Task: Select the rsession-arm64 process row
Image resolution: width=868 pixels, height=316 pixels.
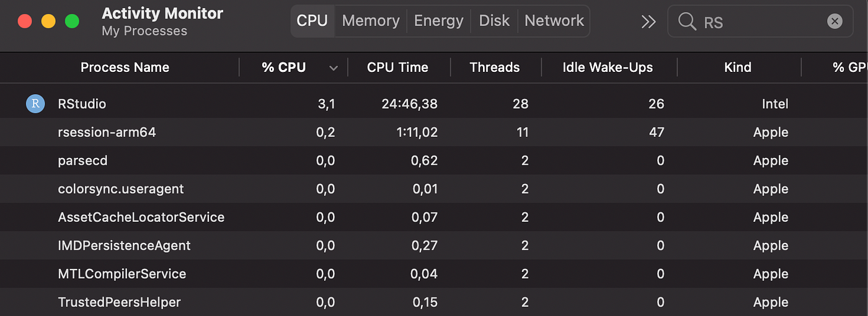Action: [434, 132]
